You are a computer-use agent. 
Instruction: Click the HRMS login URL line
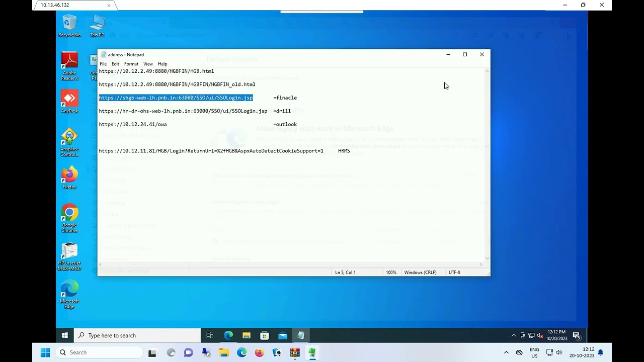211,151
